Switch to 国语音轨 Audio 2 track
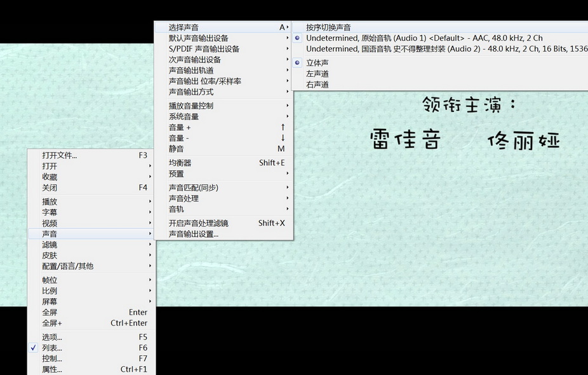This screenshot has width=588, height=375. pyautogui.click(x=444, y=49)
